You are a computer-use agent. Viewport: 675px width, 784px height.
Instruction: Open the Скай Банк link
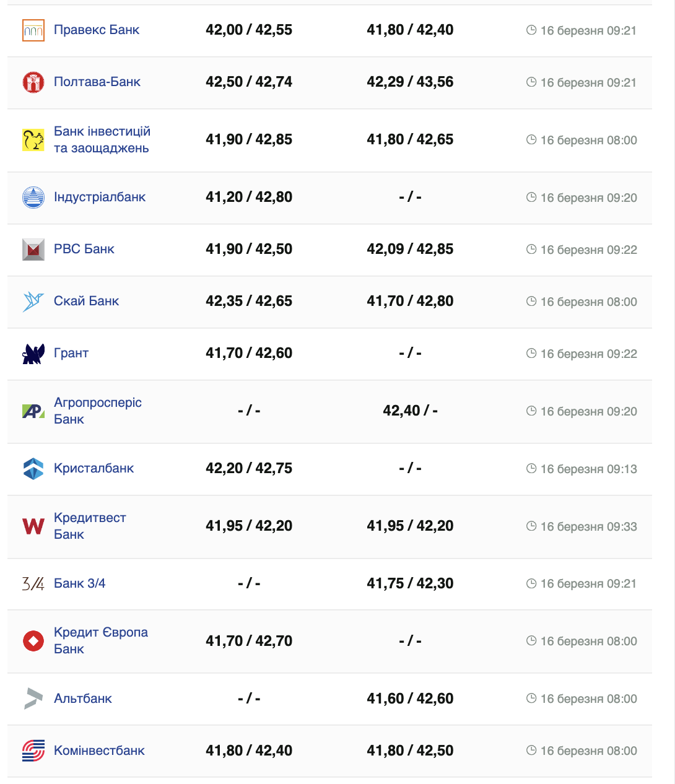[x=86, y=301]
